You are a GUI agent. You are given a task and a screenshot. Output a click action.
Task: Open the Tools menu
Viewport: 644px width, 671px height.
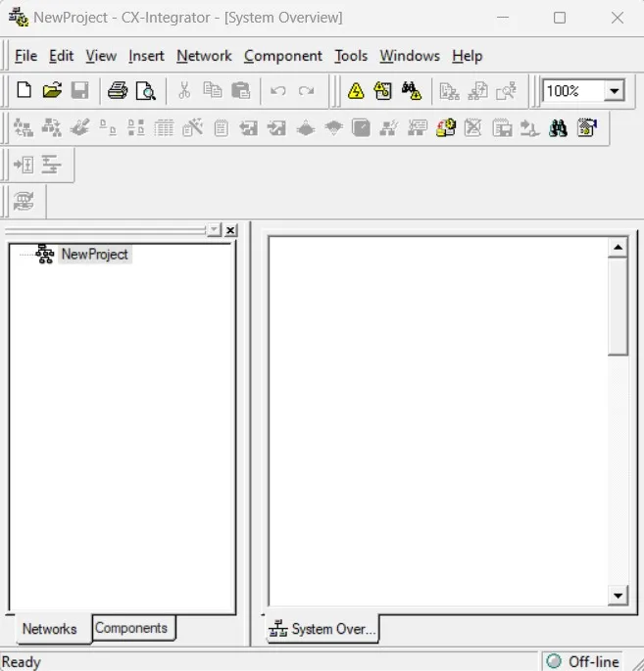pos(351,56)
